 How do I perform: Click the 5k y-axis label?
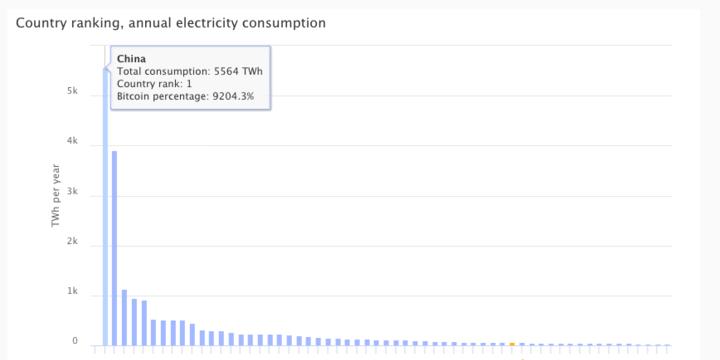point(72,91)
